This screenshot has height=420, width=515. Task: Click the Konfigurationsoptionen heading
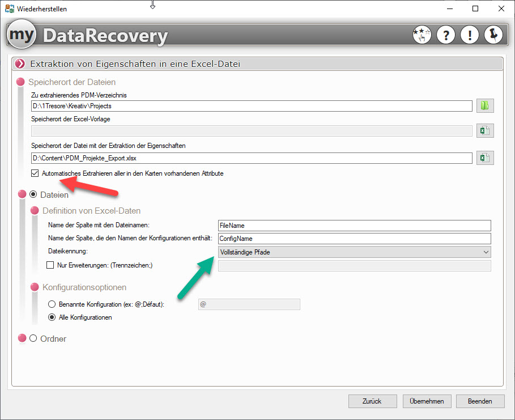pyautogui.click(x=84, y=287)
